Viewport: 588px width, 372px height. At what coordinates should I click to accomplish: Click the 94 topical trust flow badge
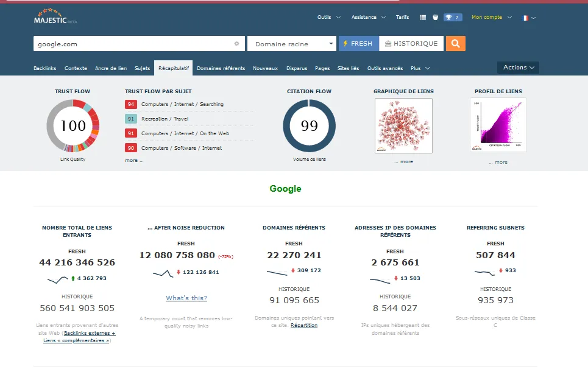point(131,104)
